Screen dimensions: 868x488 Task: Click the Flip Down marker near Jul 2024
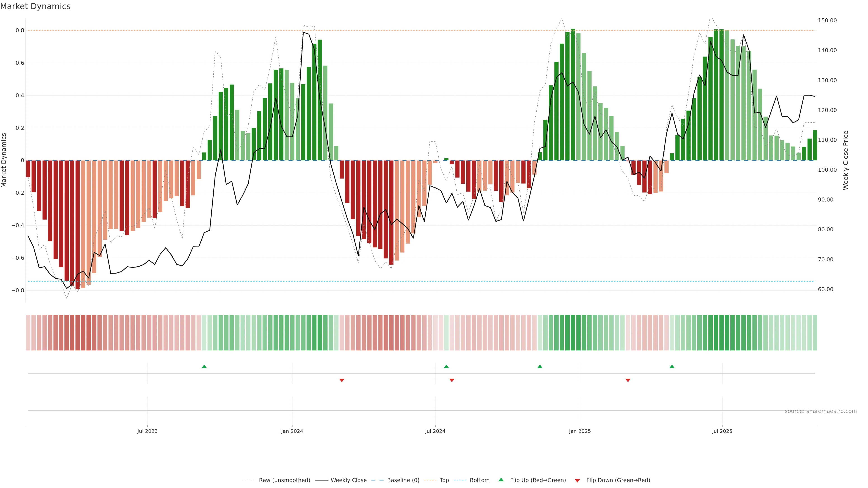click(452, 380)
